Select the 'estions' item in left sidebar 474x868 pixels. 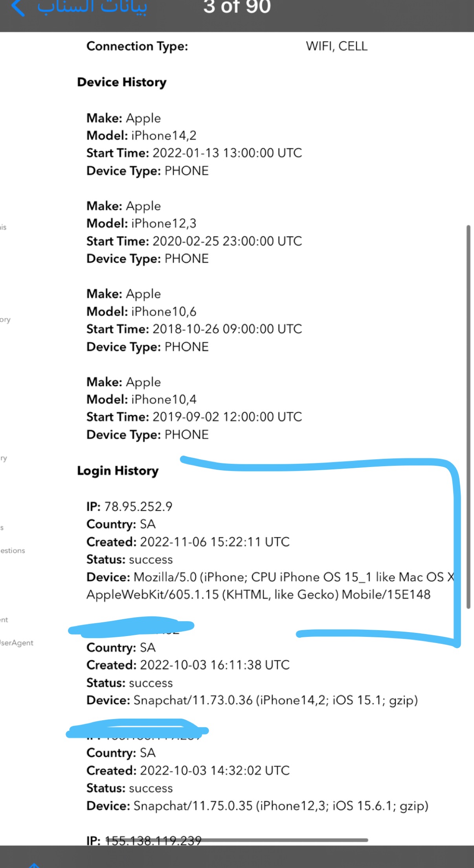coord(13,550)
